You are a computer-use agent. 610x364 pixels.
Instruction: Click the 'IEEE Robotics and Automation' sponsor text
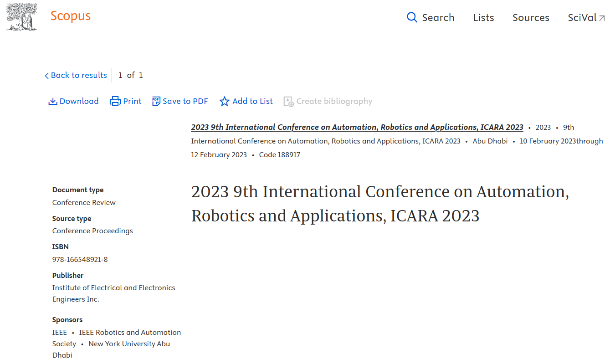tap(130, 332)
